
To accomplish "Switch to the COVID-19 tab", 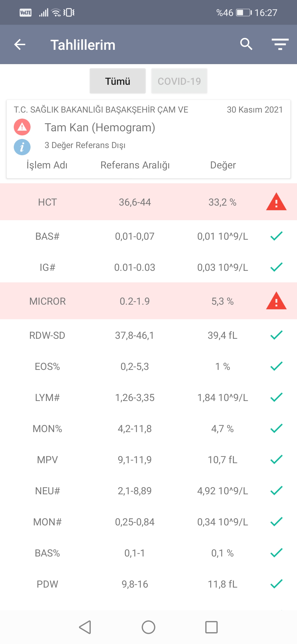I will (x=179, y=81).
